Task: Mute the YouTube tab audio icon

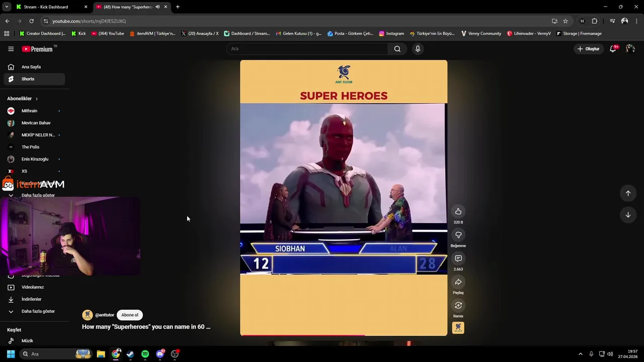Action: [x=157, y=7]
